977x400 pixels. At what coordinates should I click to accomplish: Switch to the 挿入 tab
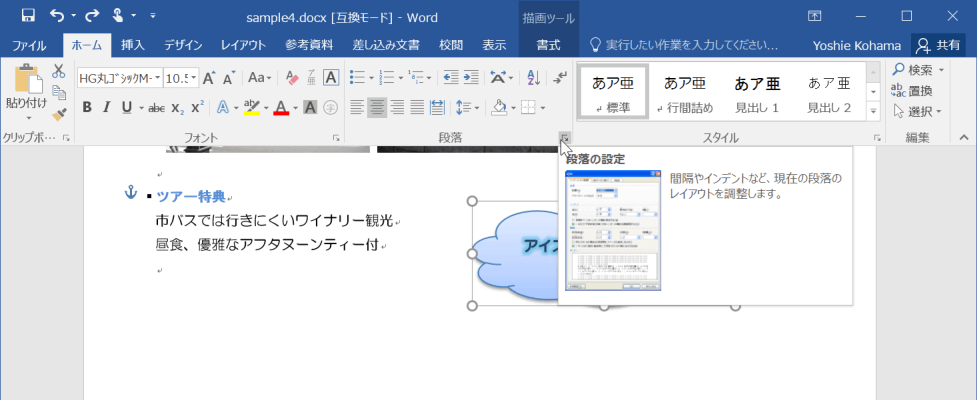133,45
